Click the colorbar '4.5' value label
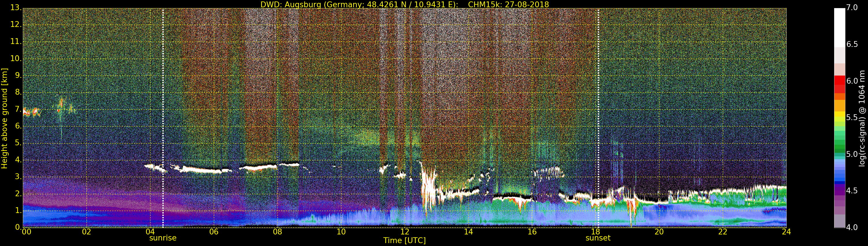Screen dimensions: 868x246 click(x=852, y=191)
